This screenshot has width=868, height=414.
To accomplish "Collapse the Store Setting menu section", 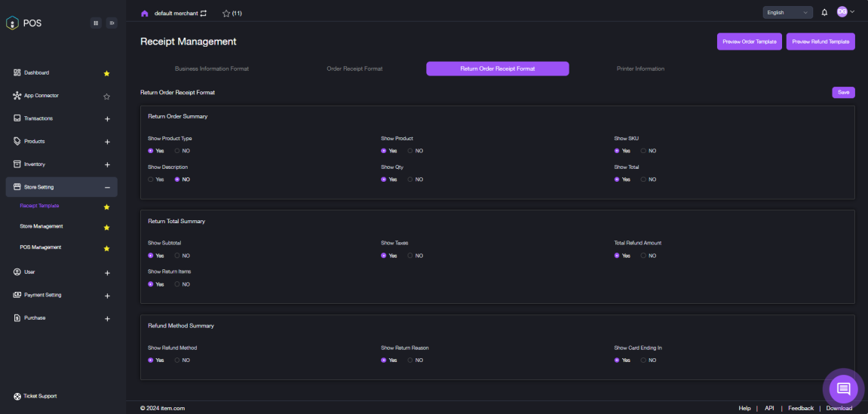I will tap(106, 187).
